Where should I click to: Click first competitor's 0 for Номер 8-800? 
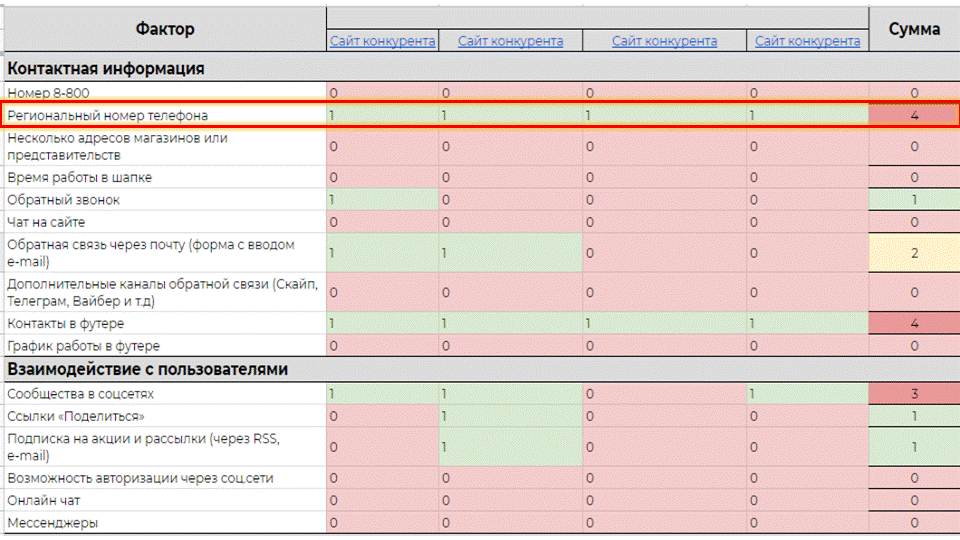(383, 93)
